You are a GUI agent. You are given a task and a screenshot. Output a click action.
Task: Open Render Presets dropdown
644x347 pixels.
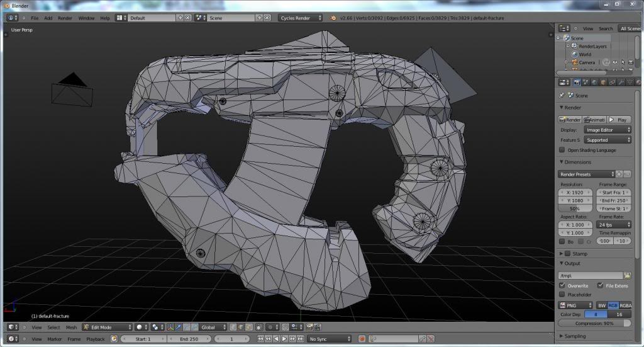[586, 174]
